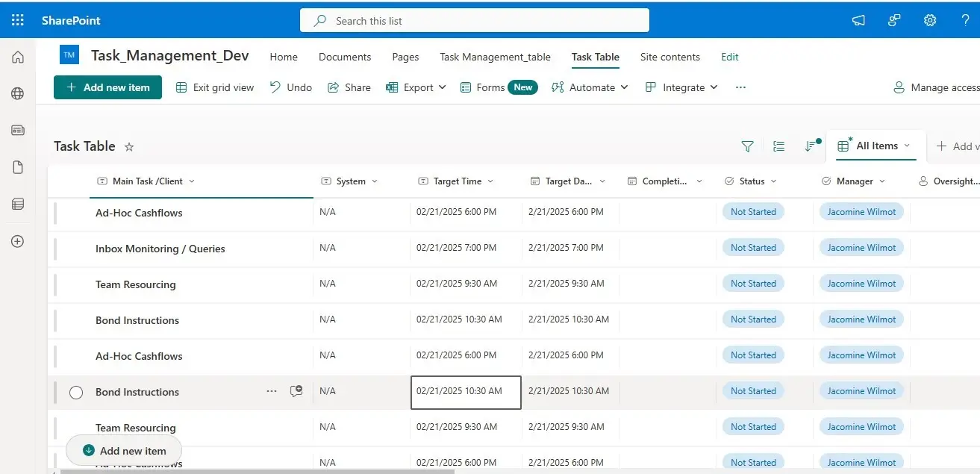Click the Search this list field
The width and height of the screenshot is (980, 474).
[x=475, y=20]
